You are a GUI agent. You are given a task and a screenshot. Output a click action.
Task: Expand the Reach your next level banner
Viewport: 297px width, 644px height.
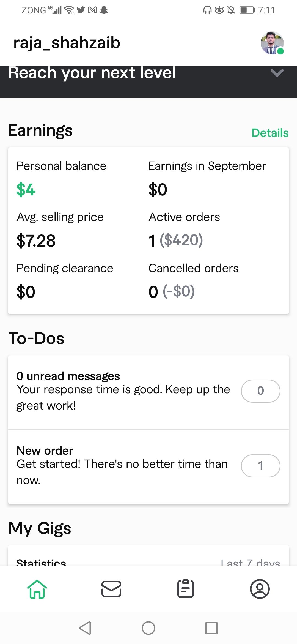[x=148, y=82]
